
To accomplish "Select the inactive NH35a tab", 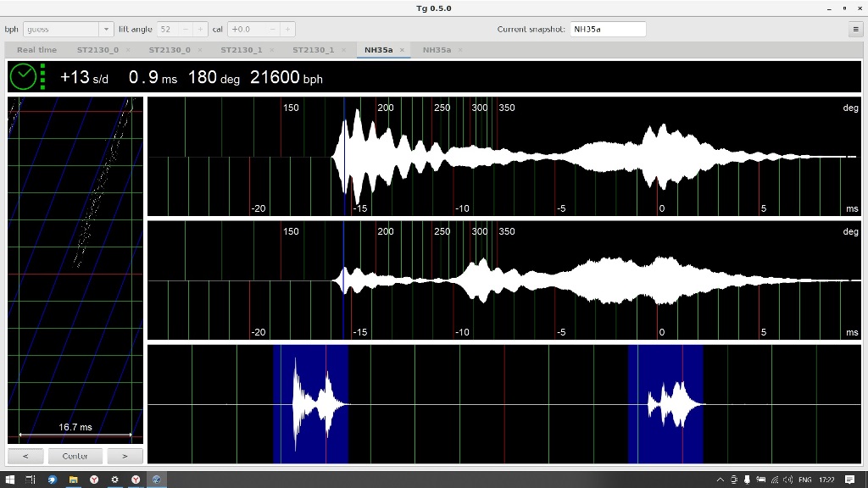I will [437, 50].
